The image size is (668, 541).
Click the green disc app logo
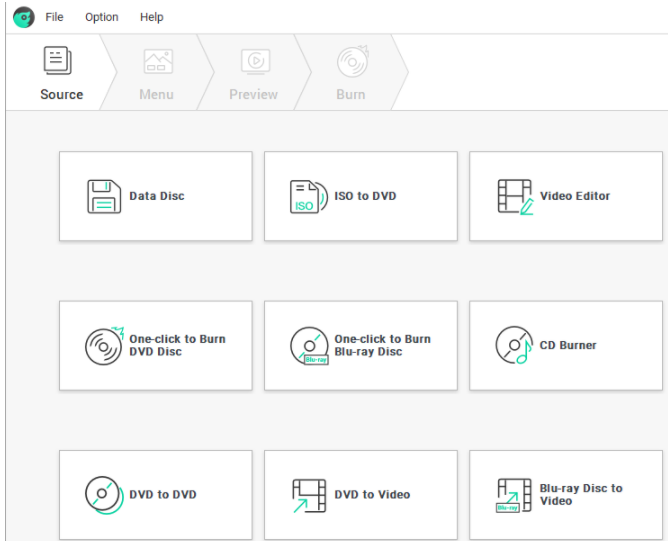[24, 17]
